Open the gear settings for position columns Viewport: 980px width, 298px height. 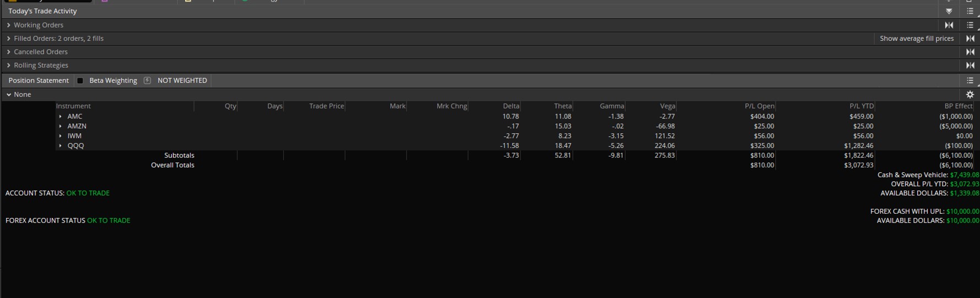tap(970, 95)
